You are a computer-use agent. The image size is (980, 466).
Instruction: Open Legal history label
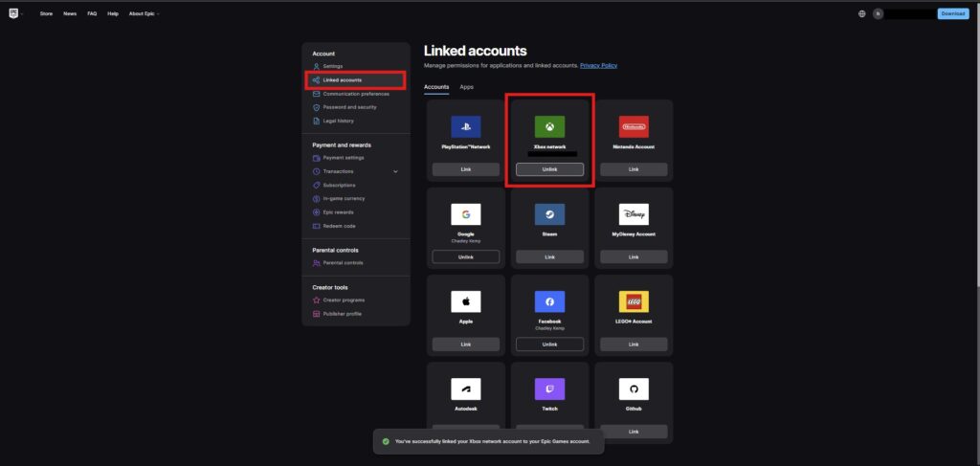pos(338,122)
